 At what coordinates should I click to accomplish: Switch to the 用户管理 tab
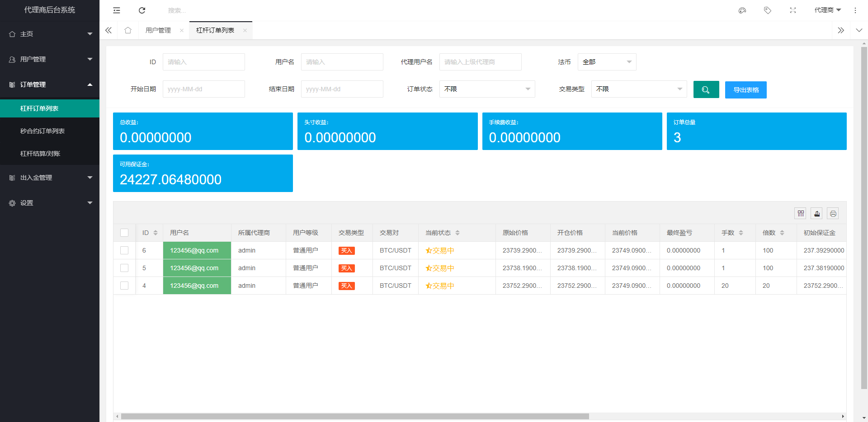point(158,30)
